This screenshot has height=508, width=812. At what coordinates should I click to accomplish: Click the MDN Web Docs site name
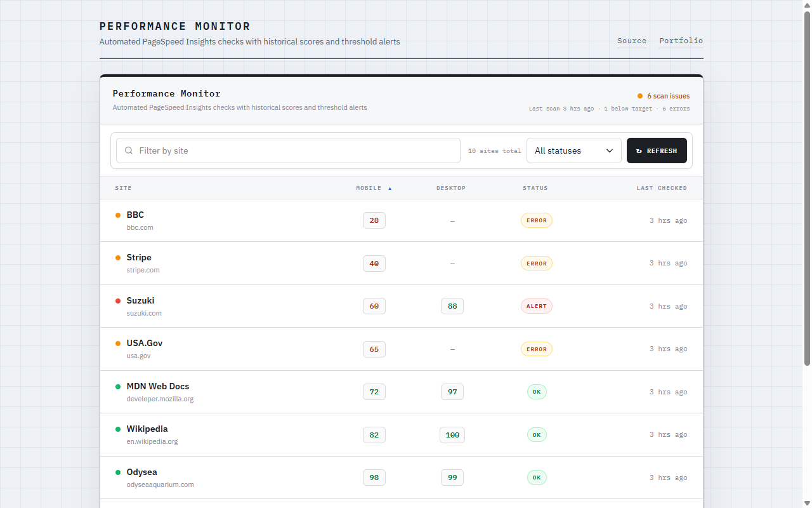coord(158,386)
